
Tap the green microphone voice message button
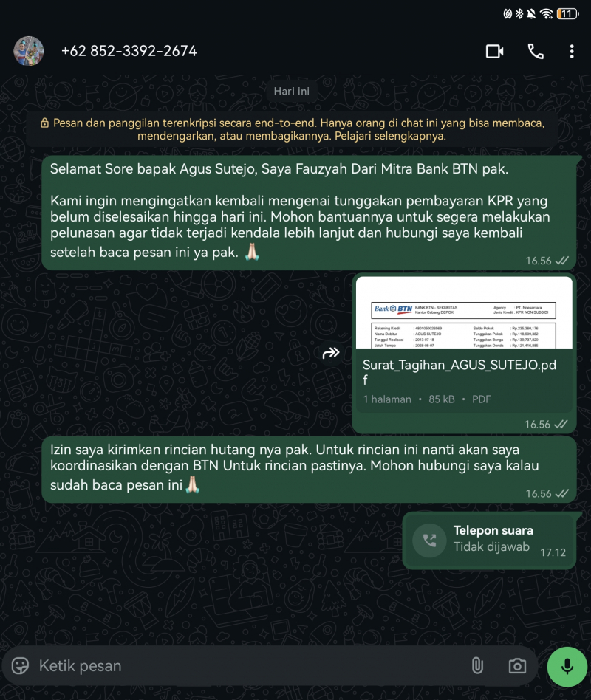(x=567, y=667)
